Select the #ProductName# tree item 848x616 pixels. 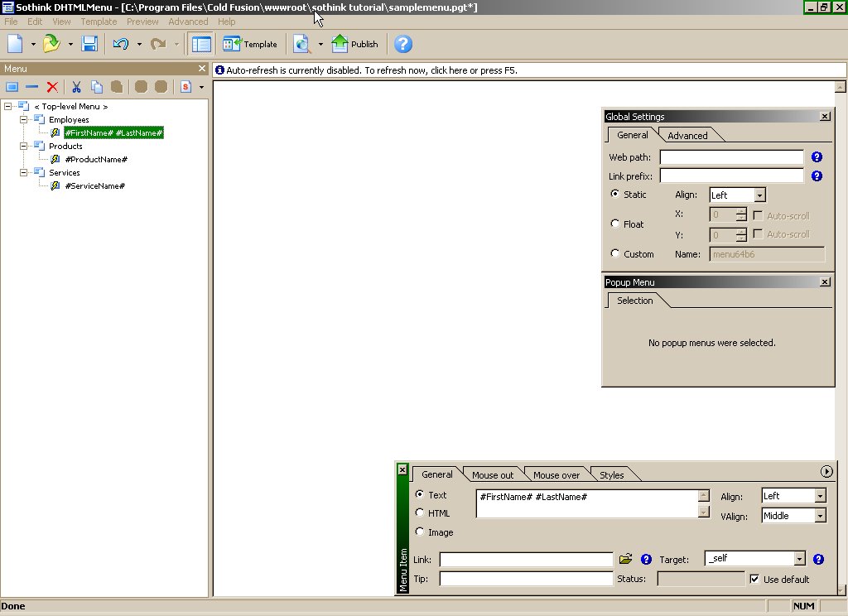coord(96,159)
